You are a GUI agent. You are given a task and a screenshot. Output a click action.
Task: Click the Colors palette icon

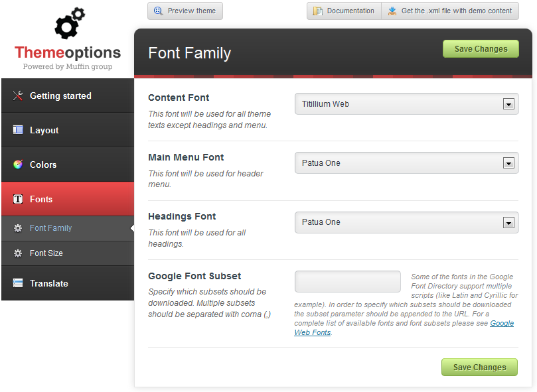(x=18, y=164)
